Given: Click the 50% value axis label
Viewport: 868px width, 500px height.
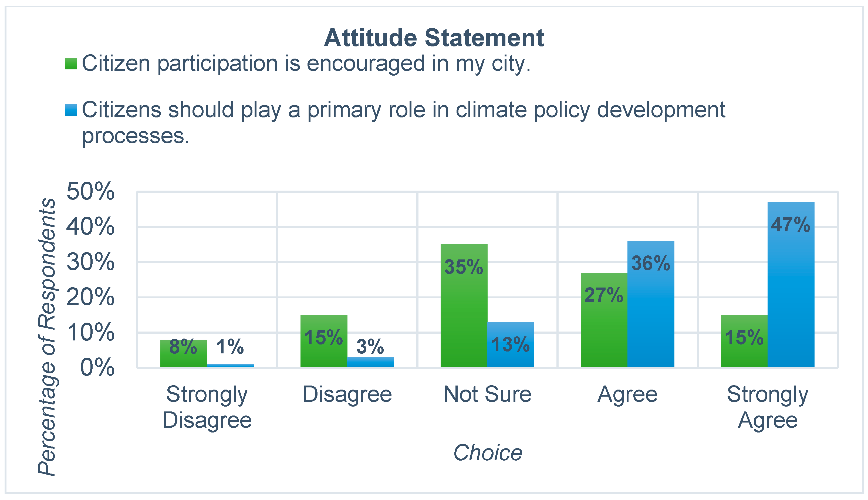Looking at the screenshot, I should 90,191.
